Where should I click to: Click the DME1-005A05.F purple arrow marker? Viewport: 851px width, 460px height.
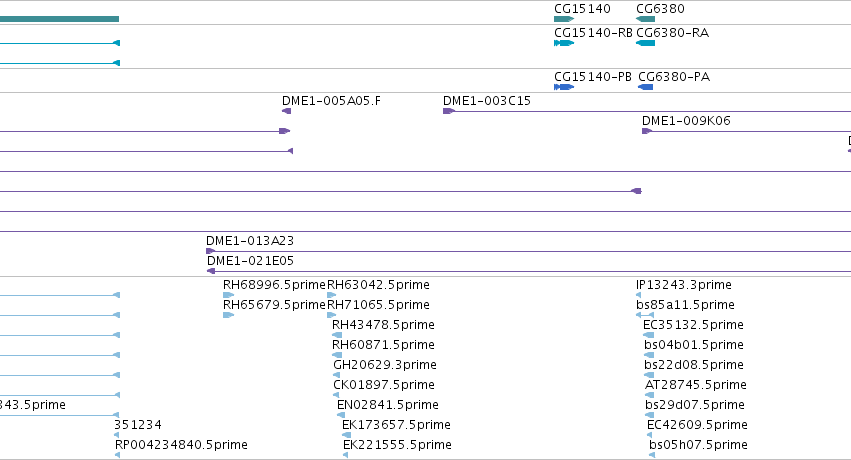[287, 111]
